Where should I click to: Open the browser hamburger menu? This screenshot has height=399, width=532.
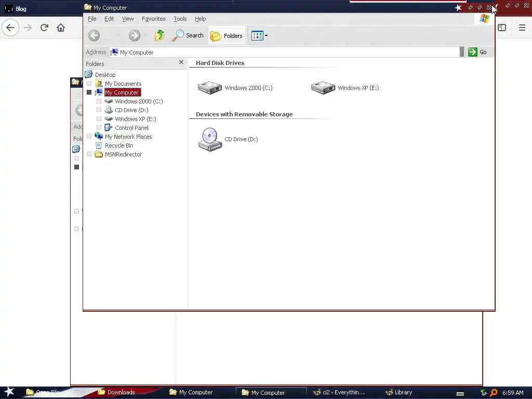pos(522,28)
